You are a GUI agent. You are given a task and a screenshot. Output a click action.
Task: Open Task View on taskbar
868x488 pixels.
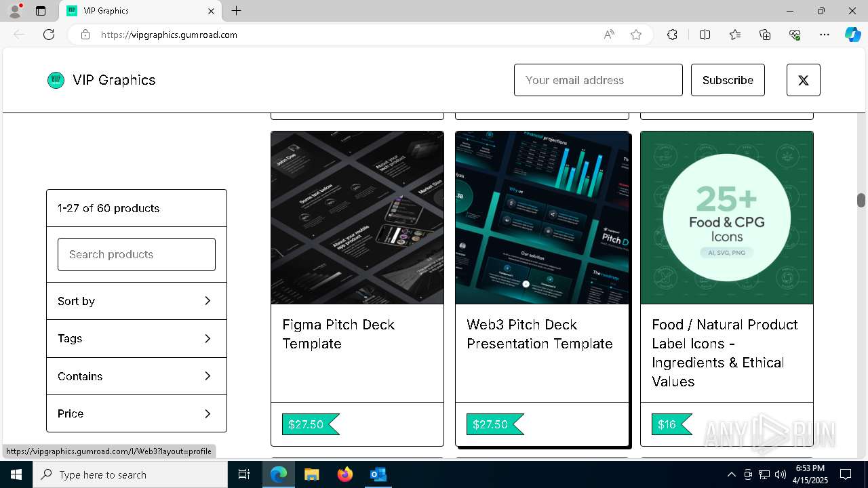pyautogui.click(x=244, y=474)
